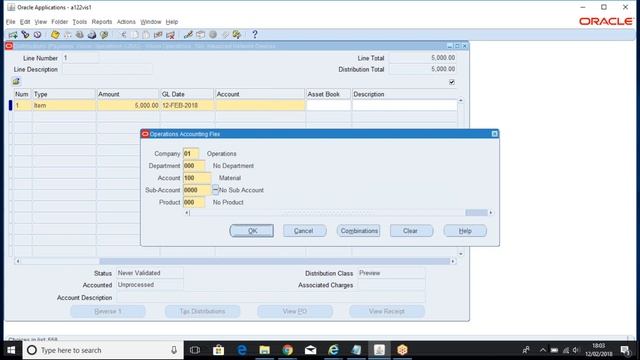Click the folder icon above the Num column
Screen dimensions: 640x360
point(16,81)
